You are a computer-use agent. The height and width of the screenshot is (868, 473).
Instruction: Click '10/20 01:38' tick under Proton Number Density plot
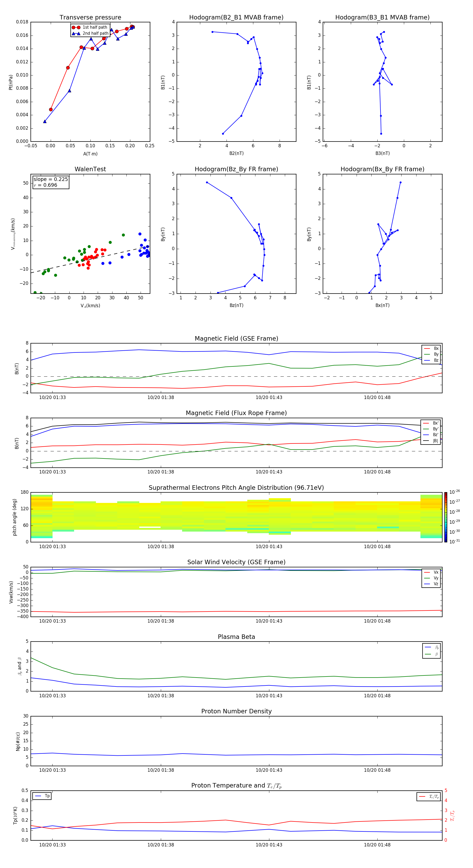point(161,770)
